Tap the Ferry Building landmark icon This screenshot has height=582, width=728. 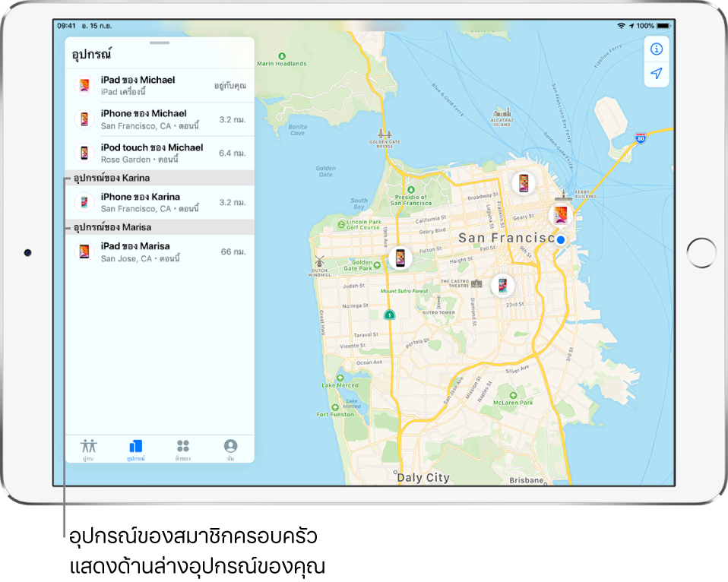click(x=564, y=195)
